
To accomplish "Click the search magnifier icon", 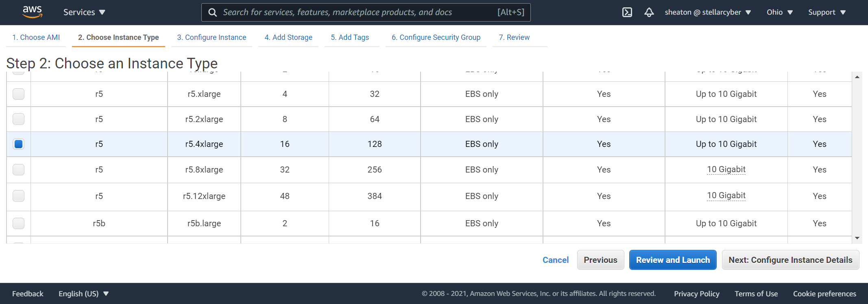I will pos(212,13).
